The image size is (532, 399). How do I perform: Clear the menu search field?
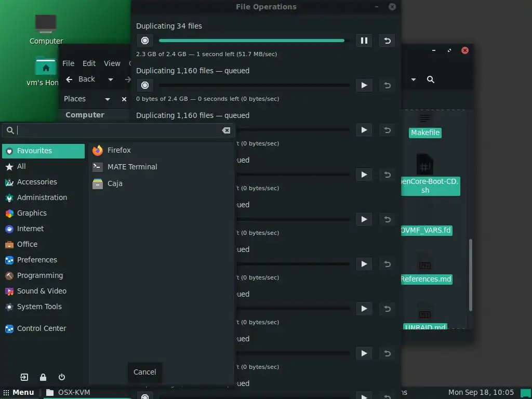point(227,130)
